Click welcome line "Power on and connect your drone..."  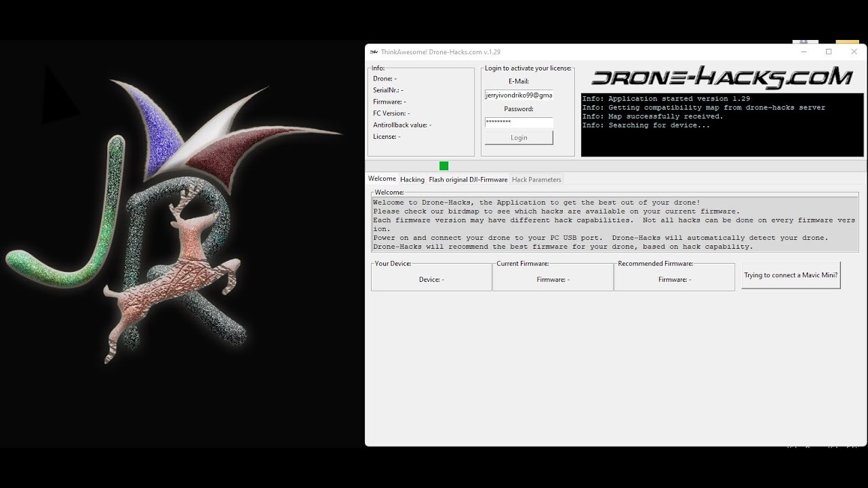click(600, 238)
